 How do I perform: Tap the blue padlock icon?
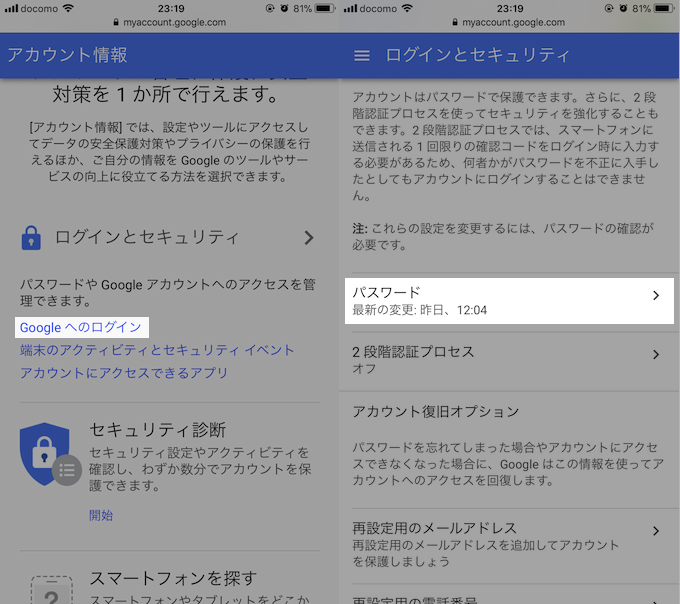coord(32,238)
